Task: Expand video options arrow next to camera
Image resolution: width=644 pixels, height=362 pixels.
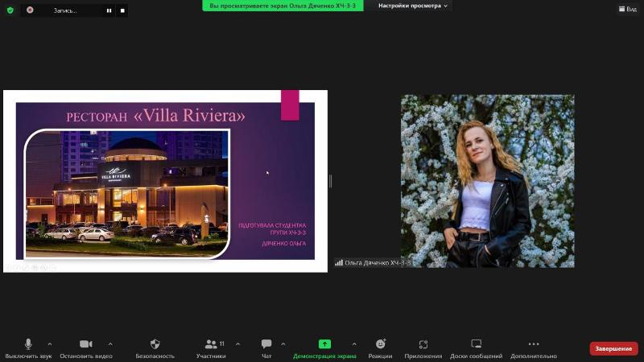Action: 110,344
